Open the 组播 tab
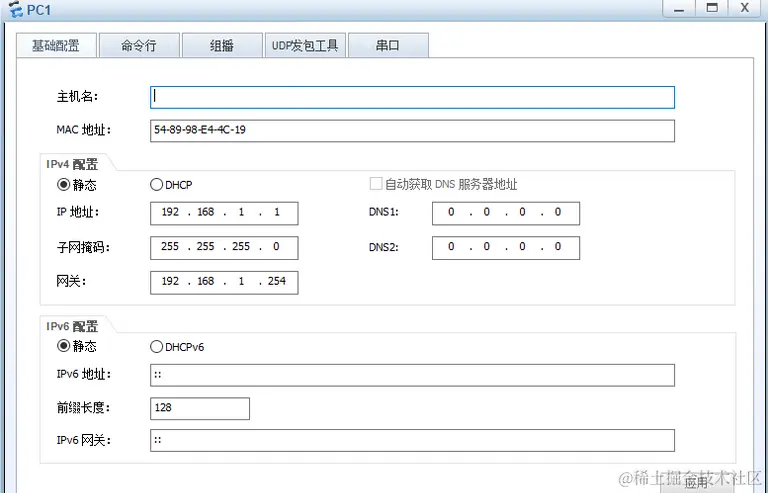768x493 pixels. point(222,46)
